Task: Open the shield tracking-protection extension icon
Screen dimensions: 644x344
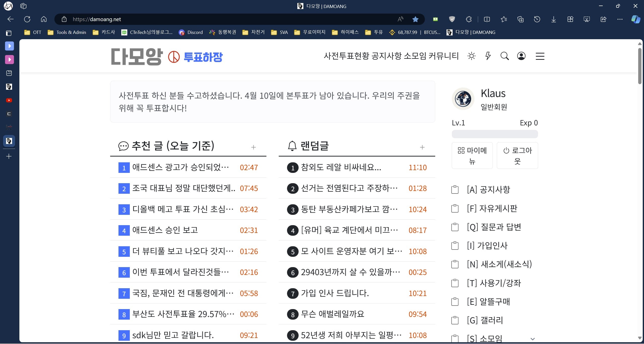Action: 452,19
